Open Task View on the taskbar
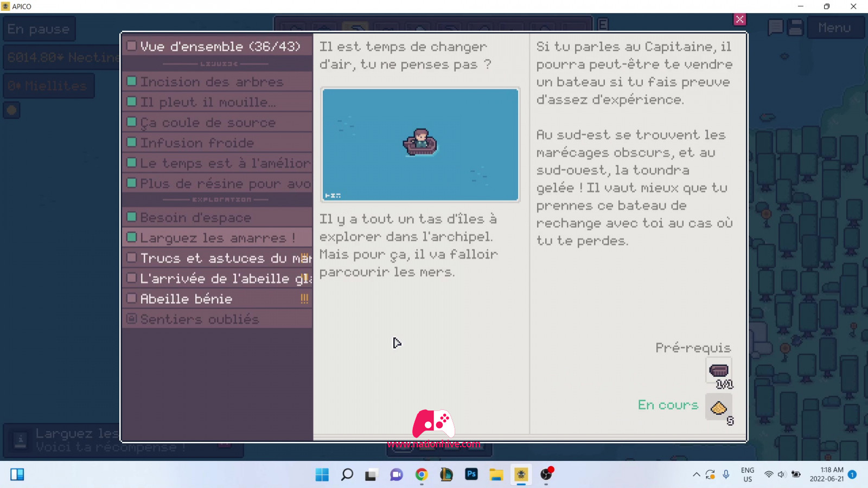The image size is (868, 488). click(371, 475)
